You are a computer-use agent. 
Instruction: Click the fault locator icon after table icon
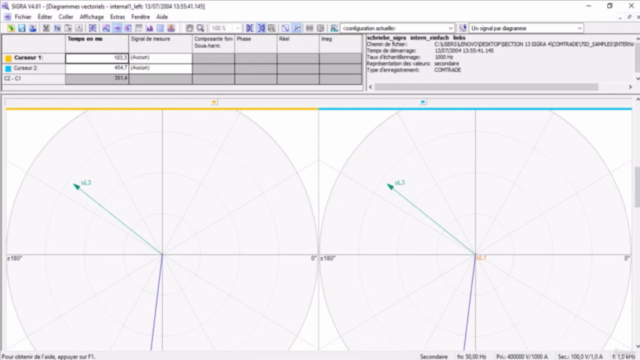(171, 28)
